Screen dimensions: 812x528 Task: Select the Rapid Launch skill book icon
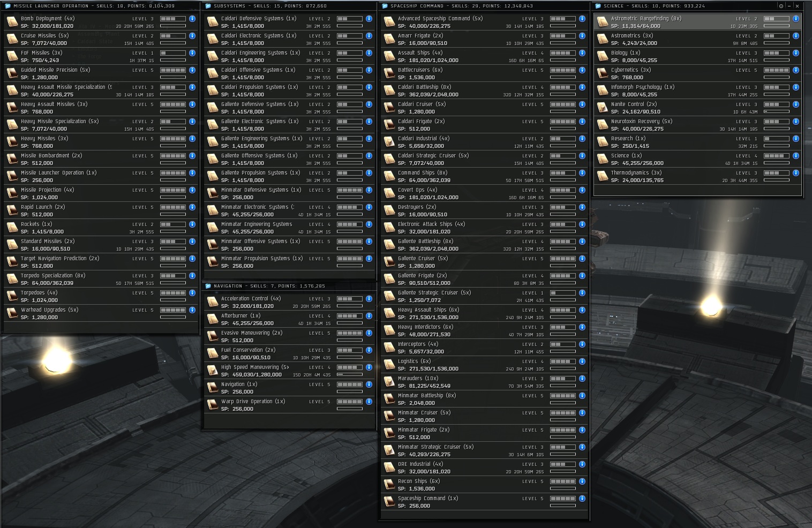pyautogui.click(x=12, y=210)
